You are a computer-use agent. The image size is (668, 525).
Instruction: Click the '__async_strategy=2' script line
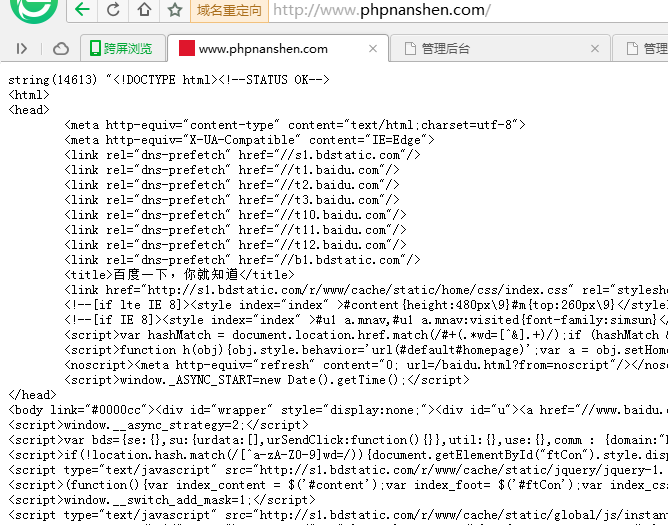(158, 424)
